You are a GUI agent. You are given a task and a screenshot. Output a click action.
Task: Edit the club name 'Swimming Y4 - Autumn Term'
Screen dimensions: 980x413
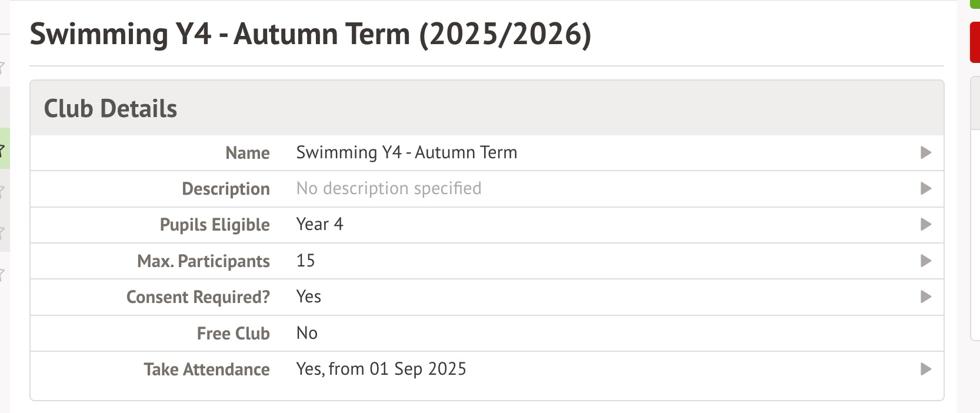click(x=406, y=153)
